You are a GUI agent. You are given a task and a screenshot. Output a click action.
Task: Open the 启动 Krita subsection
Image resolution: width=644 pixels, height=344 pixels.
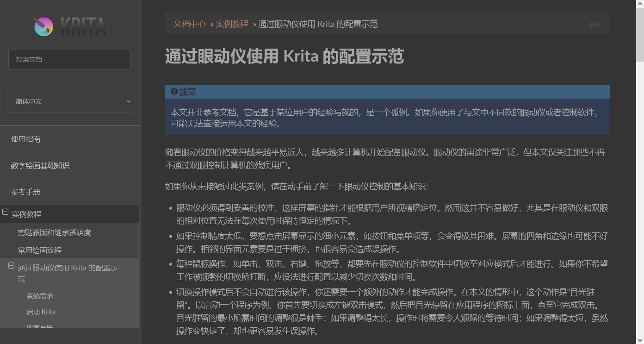(42, 312)
